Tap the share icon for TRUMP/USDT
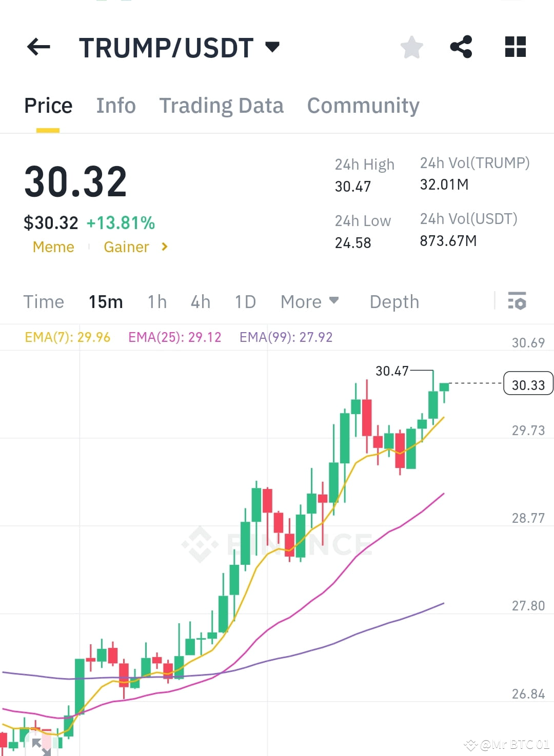Image resolution: width=554 pixels, height=756 pixels. [461, 47]
